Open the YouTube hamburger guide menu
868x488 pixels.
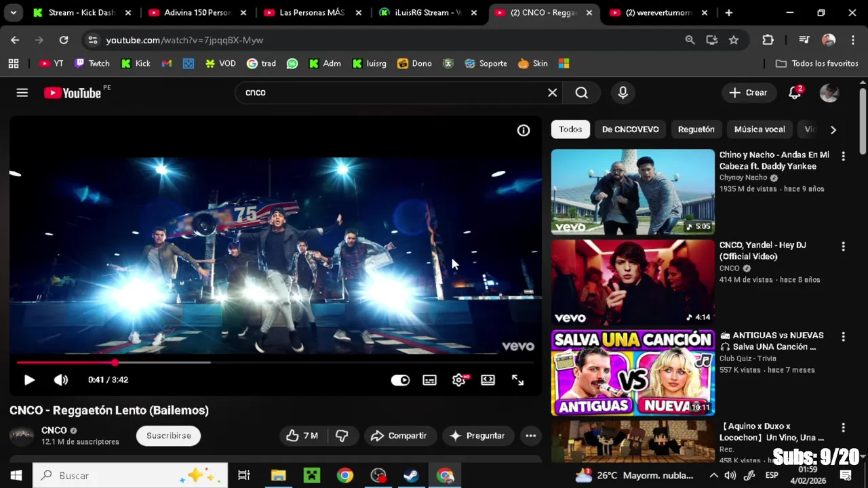pyautogui.click(x=22, y=93)
